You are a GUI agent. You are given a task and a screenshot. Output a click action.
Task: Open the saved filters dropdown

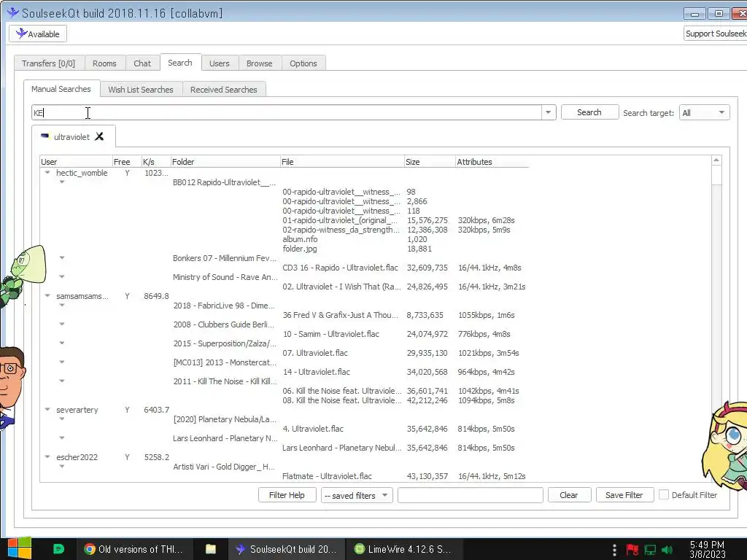click(x=356, y=495)
